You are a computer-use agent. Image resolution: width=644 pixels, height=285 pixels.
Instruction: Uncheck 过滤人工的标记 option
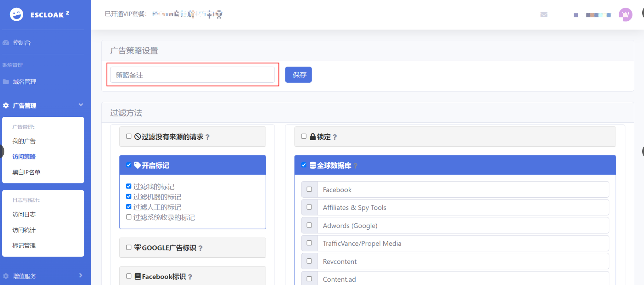[x=129, y=206]
